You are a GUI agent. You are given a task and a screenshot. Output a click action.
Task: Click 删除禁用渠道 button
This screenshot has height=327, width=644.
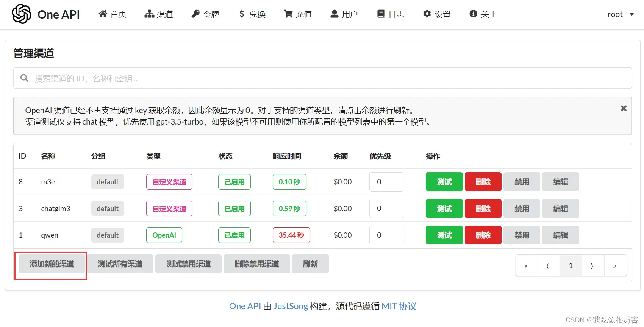(x=257, y=264)
